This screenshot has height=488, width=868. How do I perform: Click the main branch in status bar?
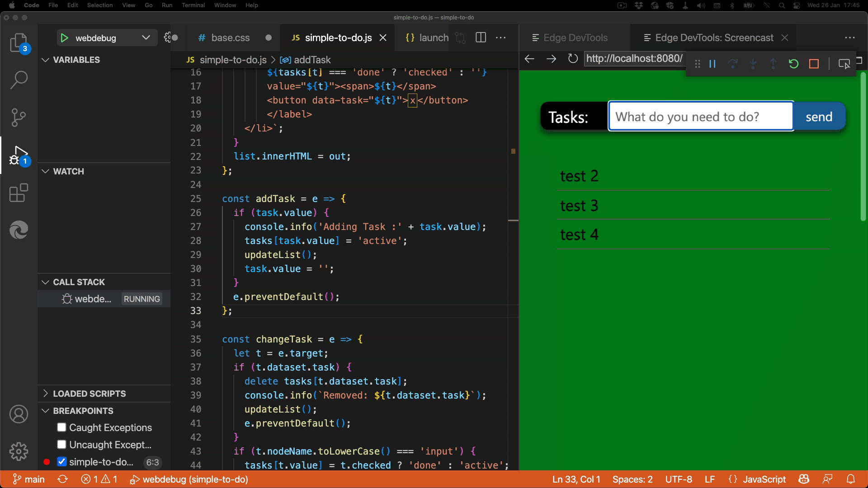[x=29, y=479]
